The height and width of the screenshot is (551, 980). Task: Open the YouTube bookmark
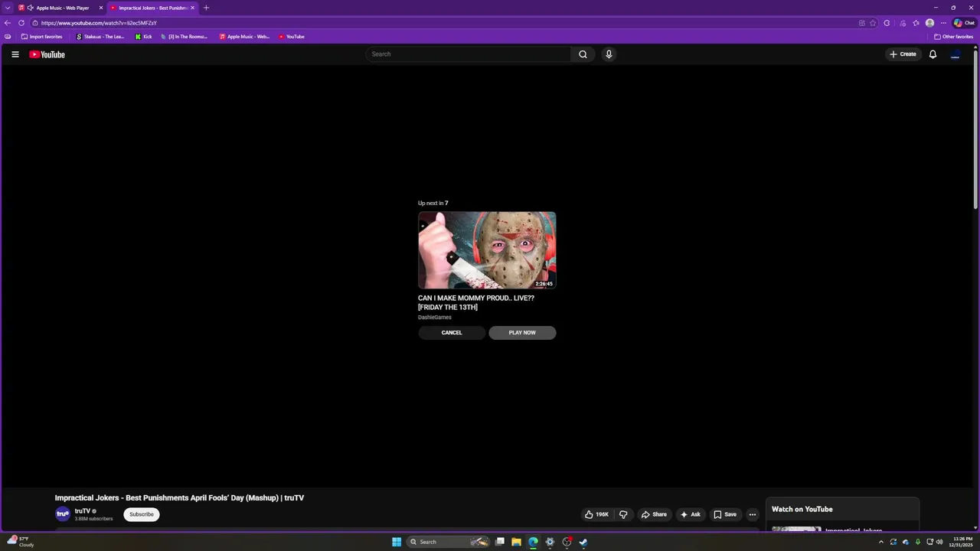click(x=292, y=37)
